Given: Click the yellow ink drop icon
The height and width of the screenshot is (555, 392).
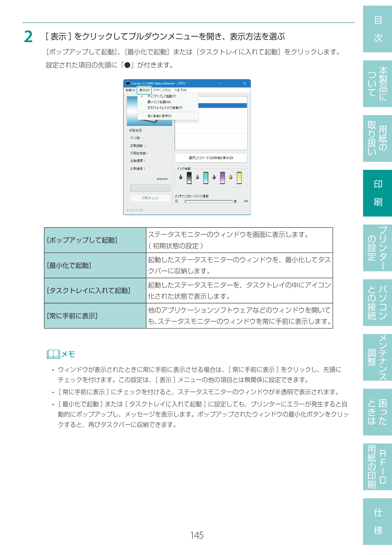Looking at the screenshot, I should coord(231,177).
